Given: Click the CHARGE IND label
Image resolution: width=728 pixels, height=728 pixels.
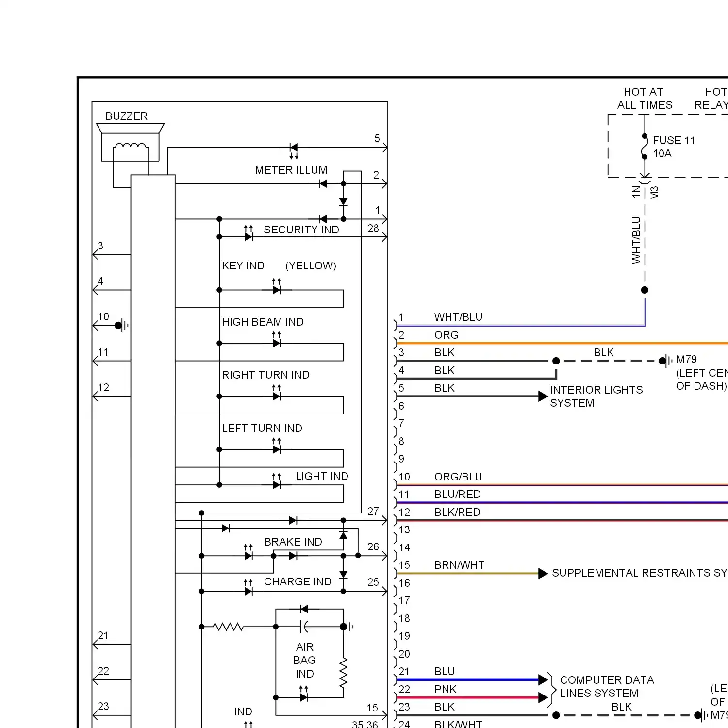Looking at the screenshot, I should click(x=298, y=581).
